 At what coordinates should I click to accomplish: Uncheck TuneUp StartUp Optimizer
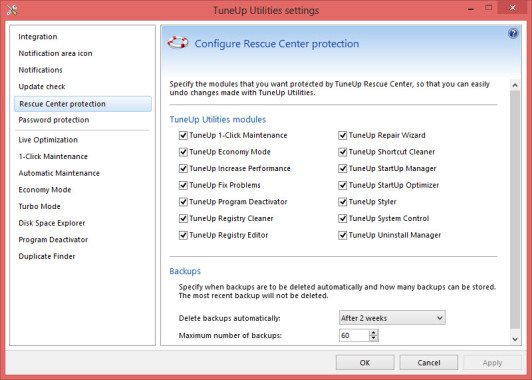(x=343, y=185)
